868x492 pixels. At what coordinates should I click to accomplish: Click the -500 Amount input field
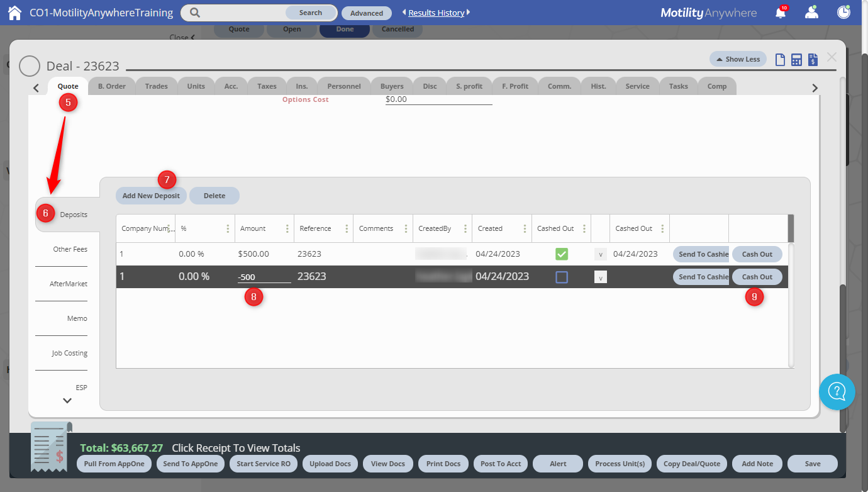tap(264, 277)
